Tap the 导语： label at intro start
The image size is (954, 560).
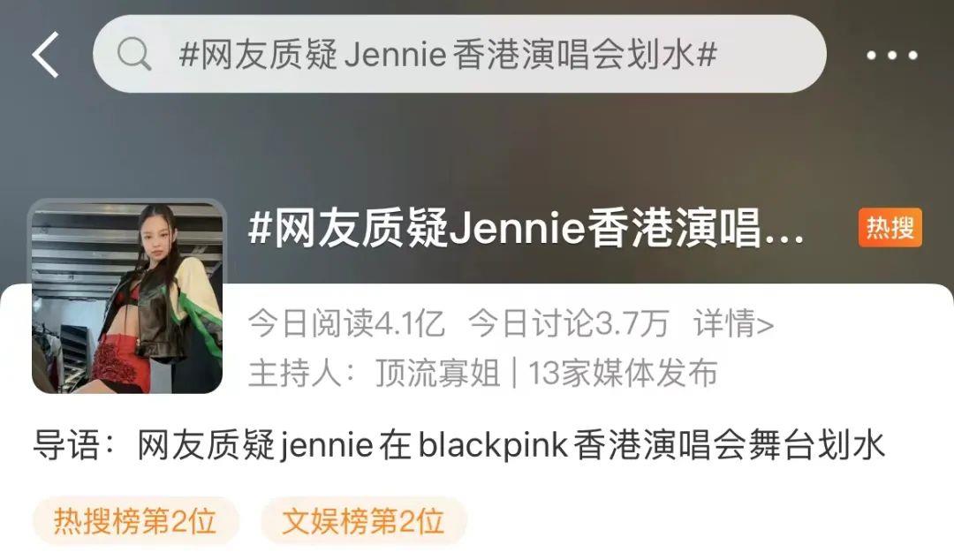click(74, 445)
